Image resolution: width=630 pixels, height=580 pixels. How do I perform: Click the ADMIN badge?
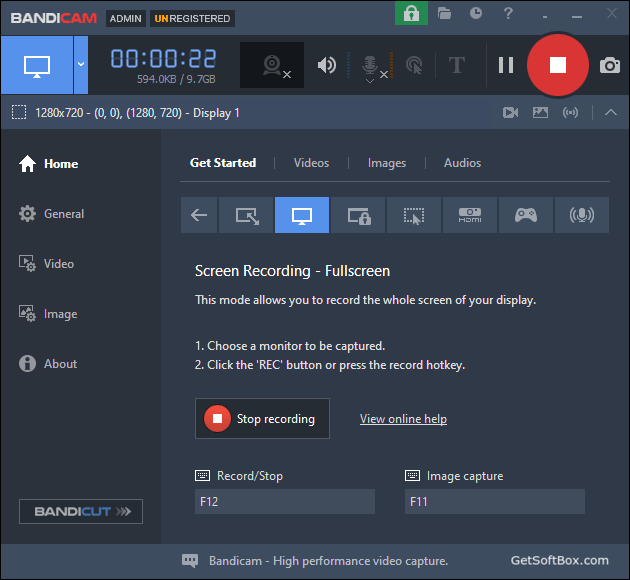click(x=126, y=18)
